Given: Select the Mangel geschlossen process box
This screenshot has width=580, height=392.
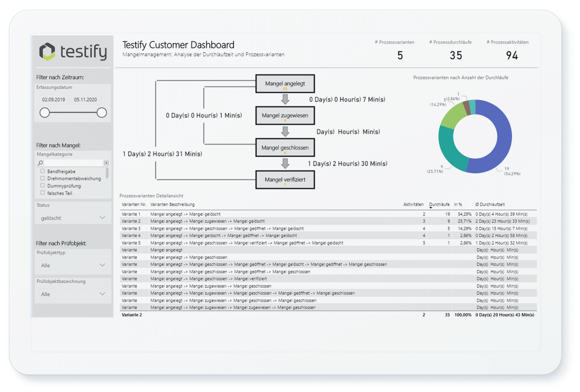Looking at the screenshot, I should coord(285,148).
